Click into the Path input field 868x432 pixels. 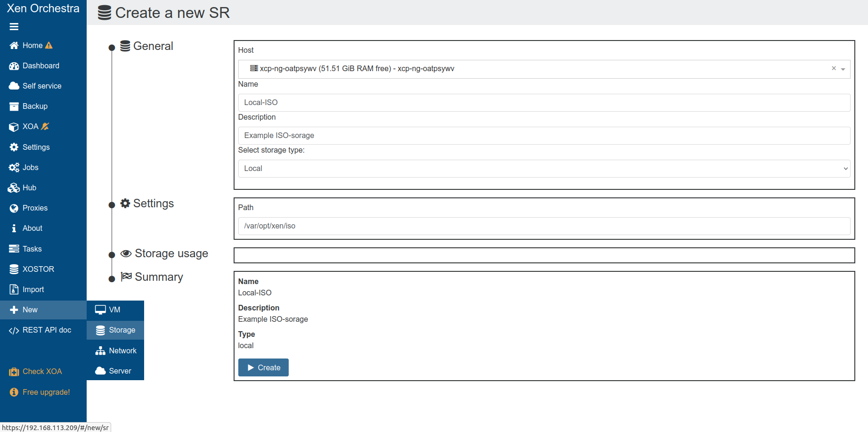[544, 226]
